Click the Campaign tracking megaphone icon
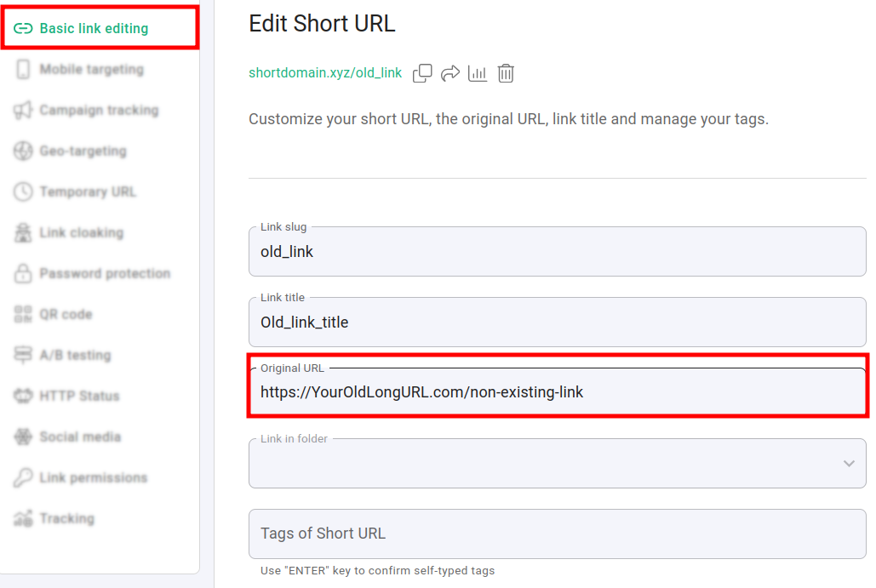This screenshot has height=588, width=876. [23, 111]
